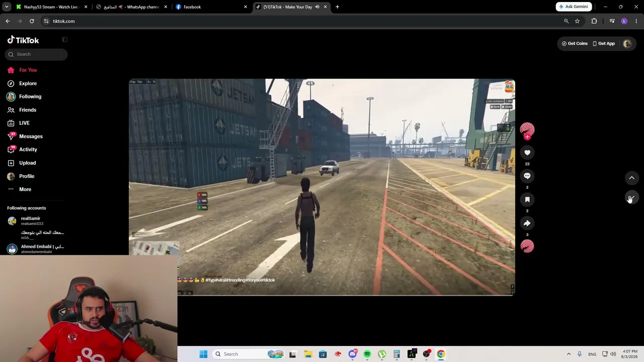Viewport: 644px width, 362px height.
Task: Reload the TikTok page
Action: (x=32, y=21)
